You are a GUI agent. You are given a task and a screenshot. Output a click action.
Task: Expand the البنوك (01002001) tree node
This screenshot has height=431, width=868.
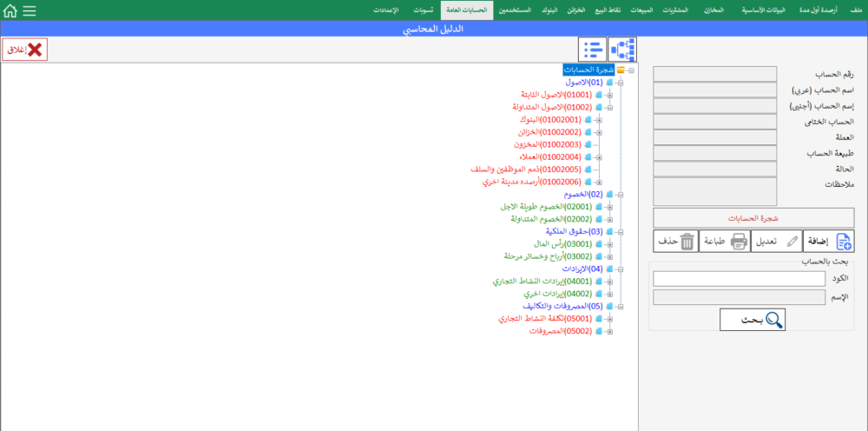tap(599, 120)
